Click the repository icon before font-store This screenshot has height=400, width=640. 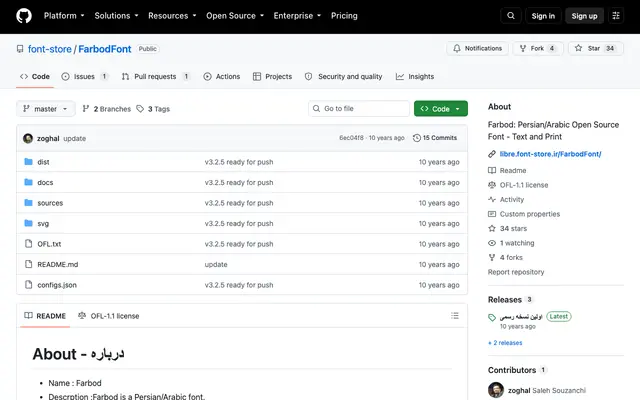pyautogui.click(x=20, y=49)
